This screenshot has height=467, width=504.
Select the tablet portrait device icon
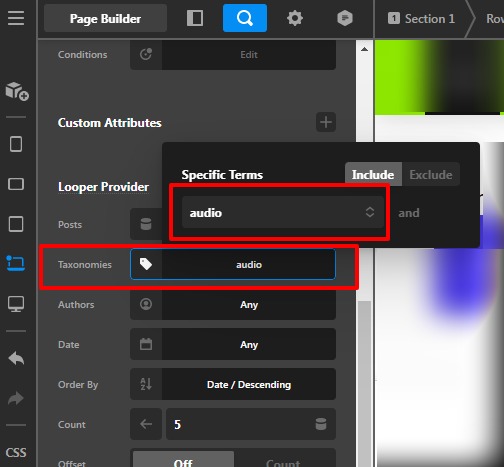16,144
